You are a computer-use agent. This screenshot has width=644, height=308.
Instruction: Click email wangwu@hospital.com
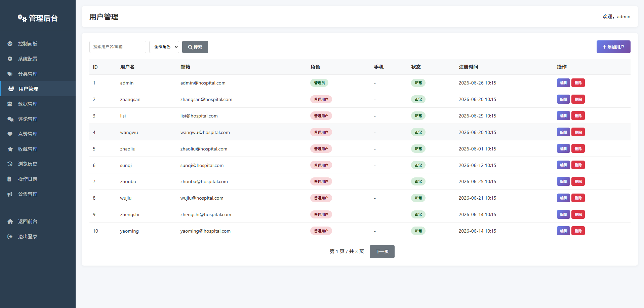tap(205, 132)
